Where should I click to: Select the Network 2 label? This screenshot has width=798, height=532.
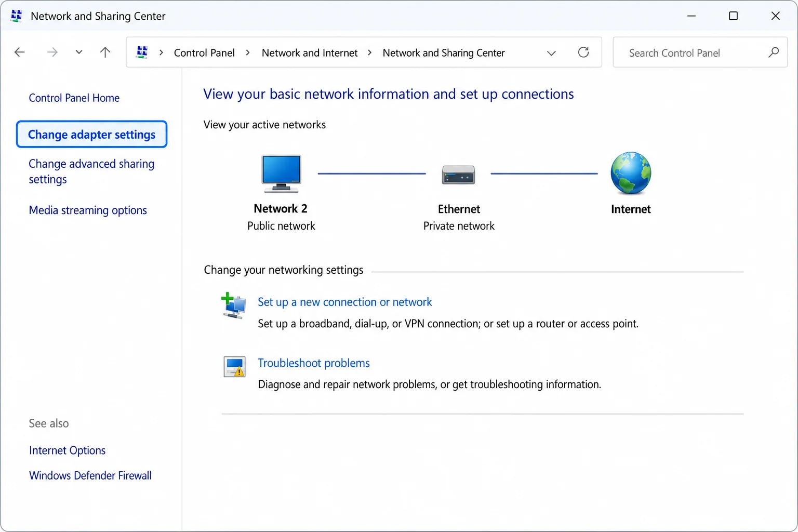pos(281,208)
